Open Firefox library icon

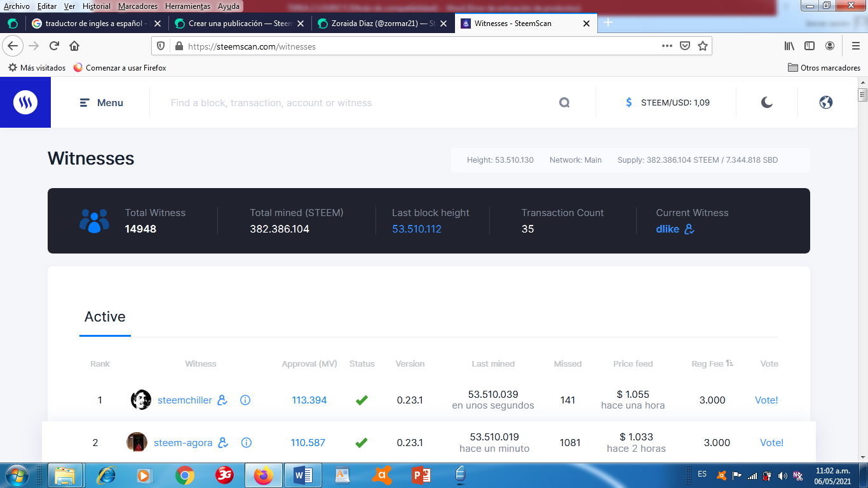789,46
